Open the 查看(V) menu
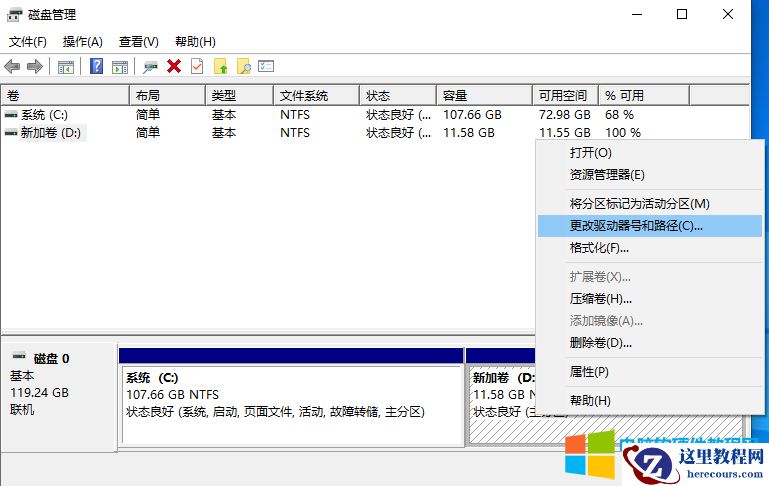The width and height of the screenshot is (769, 486). (x=139, y=42)
